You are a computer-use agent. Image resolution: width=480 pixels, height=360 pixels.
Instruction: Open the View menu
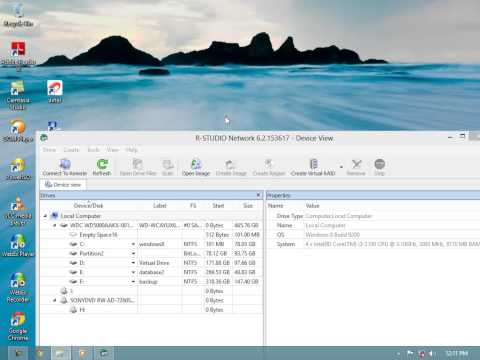click(113, 150)
